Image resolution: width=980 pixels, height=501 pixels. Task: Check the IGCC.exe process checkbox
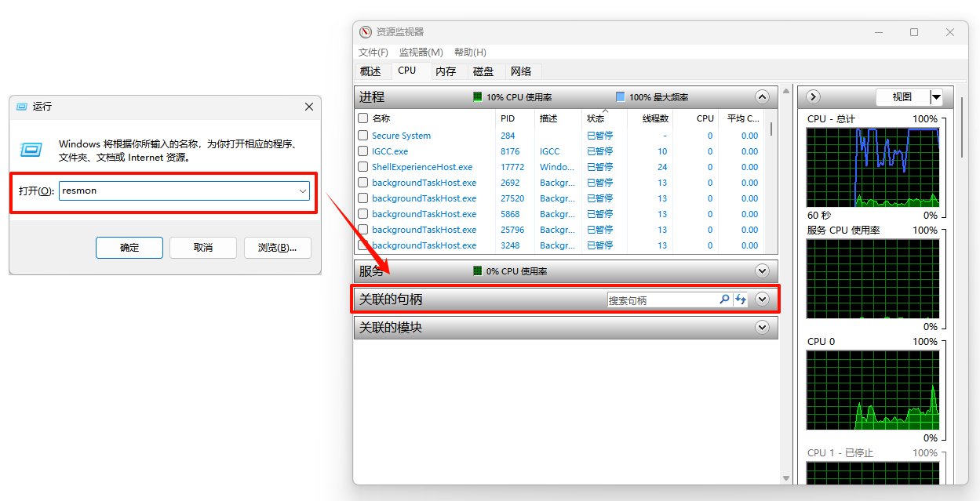[362, 151]
